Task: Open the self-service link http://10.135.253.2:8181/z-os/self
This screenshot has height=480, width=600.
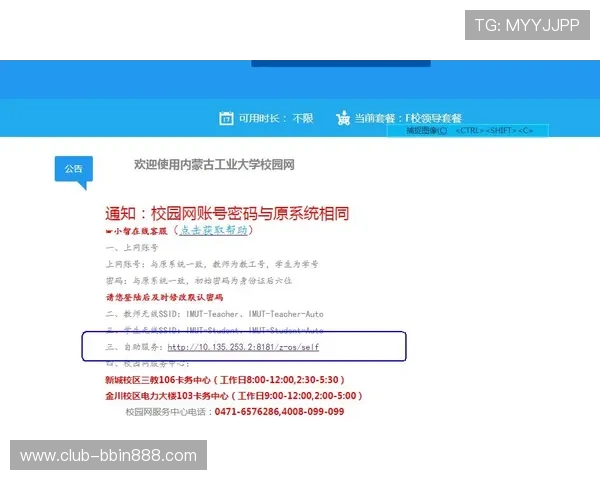Action: [x=243, y=347]
